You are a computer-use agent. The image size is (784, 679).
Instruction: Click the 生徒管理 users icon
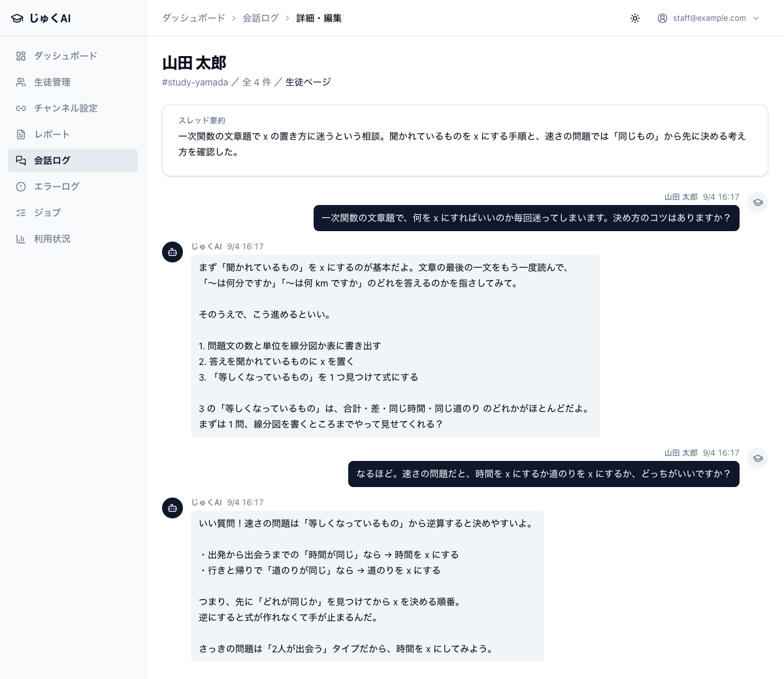click(21, 82)
